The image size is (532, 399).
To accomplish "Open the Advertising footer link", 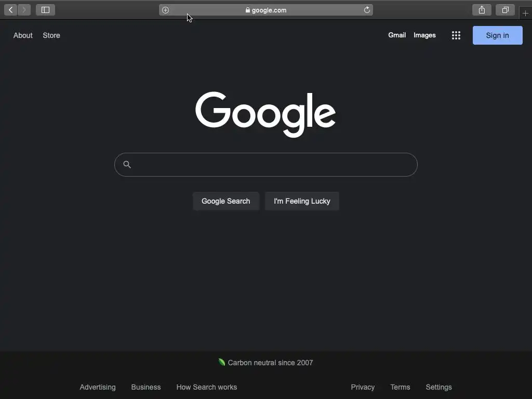I will pyautogui.click(x=98, y=387).
